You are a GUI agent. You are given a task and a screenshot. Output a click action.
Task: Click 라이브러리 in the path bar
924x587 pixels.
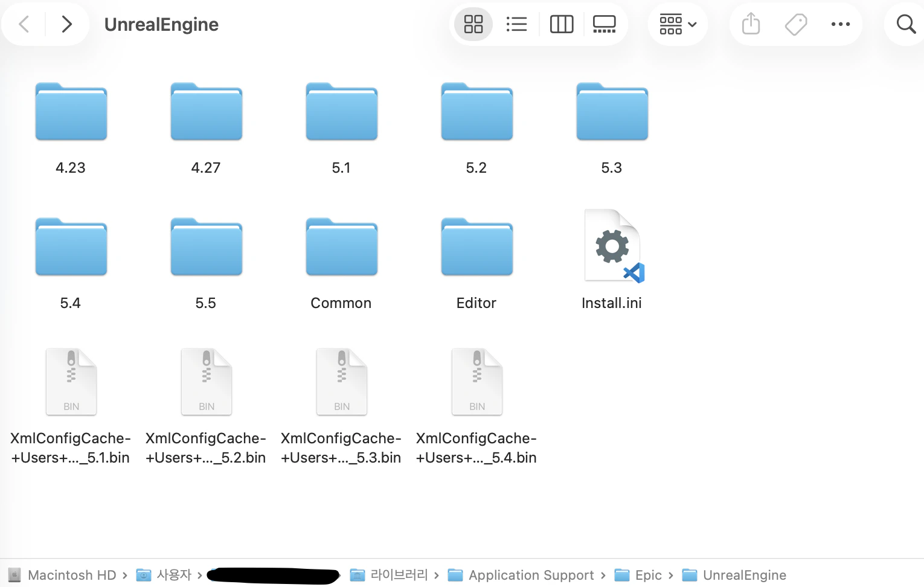(390, 575)
